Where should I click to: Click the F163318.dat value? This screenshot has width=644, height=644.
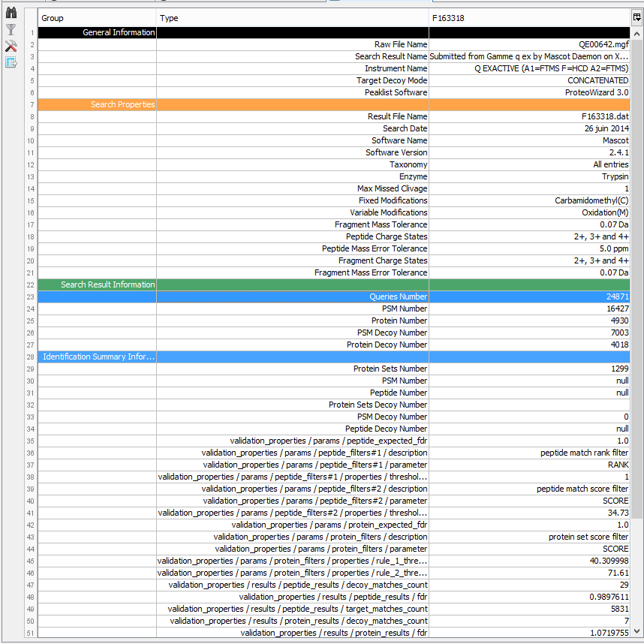click(529, 116)
